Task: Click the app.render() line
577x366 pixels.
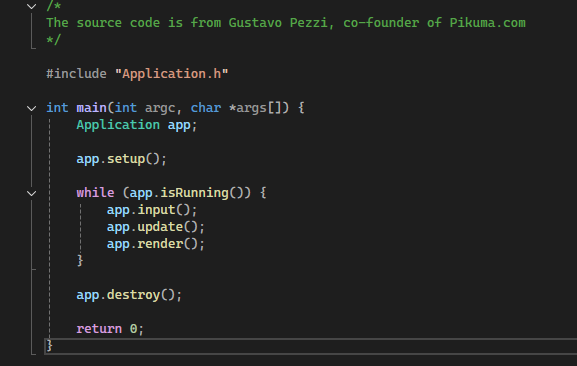Action: 156,244
